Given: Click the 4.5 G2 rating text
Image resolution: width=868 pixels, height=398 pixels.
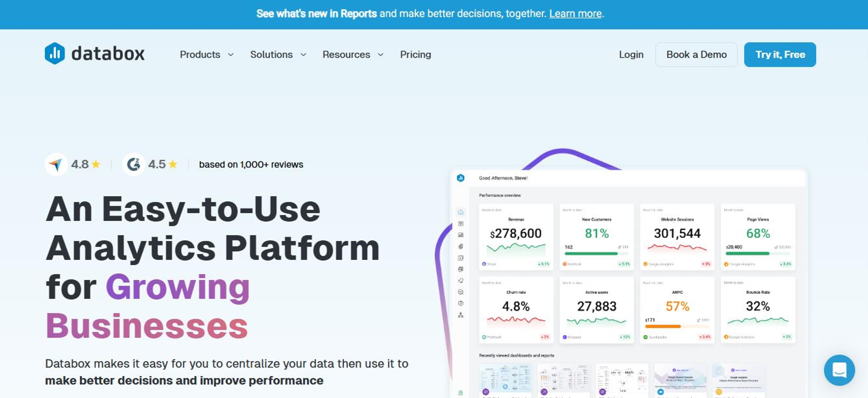Looking at the screenshot, I should point(157,164).
